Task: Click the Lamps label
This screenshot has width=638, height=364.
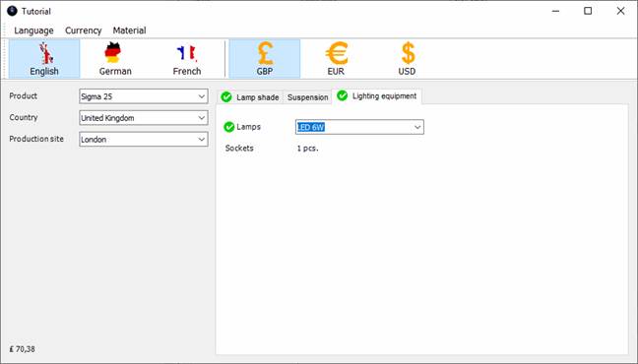Action: (x=249, y=127)
